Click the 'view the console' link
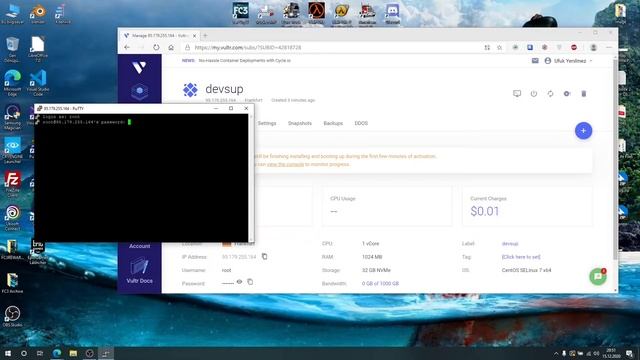This screenshot has width=640, height=360. (x=285, y=164)
